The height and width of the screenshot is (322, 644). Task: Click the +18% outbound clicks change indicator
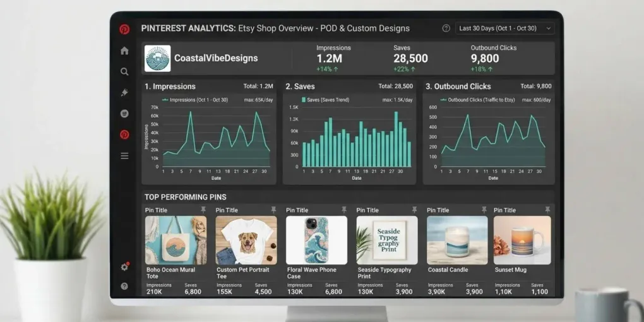pos(482,69)
